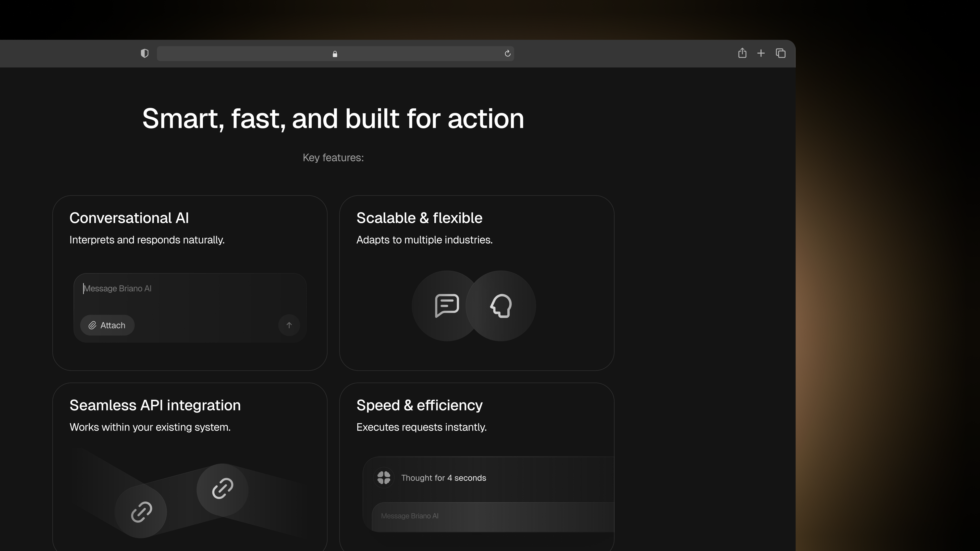Click the 'Scalable & flexible' card title

point(419,218)
